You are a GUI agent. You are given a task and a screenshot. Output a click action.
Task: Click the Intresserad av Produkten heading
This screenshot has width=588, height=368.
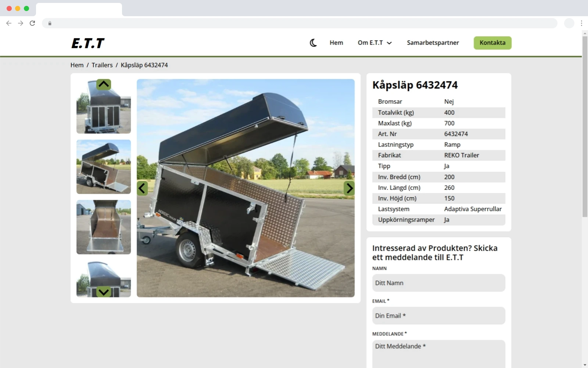(435, 252)
